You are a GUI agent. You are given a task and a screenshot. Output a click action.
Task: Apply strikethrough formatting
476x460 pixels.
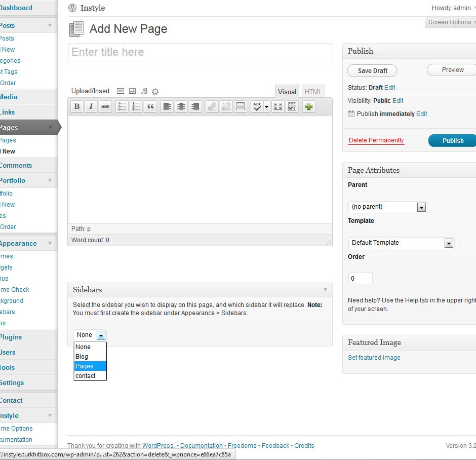point(105,106)
